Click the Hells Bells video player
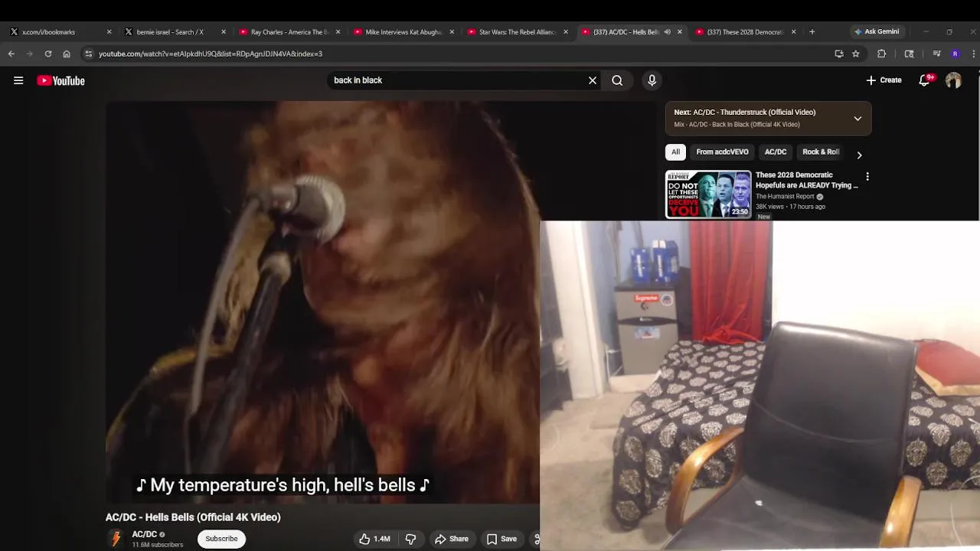Viewport: 980px width, 551px height. pyautogui.click(x=322, y=302)
